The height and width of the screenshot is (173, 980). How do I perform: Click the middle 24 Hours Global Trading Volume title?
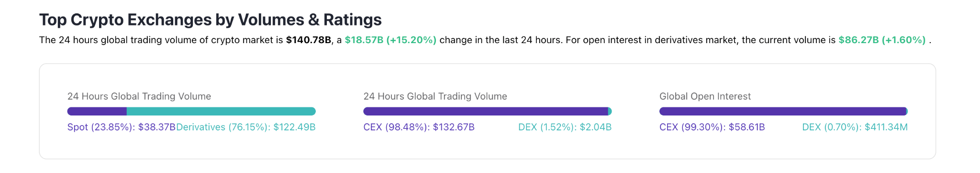[x=435, y=96]
